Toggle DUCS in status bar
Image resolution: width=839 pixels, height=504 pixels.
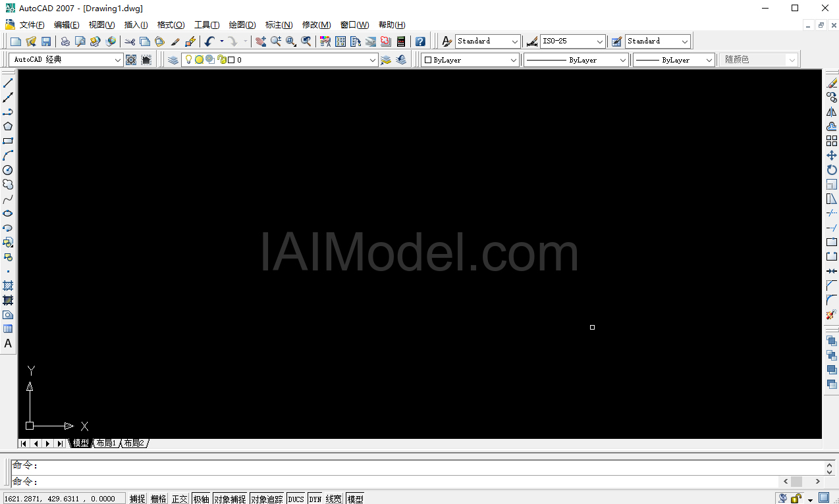296,499
